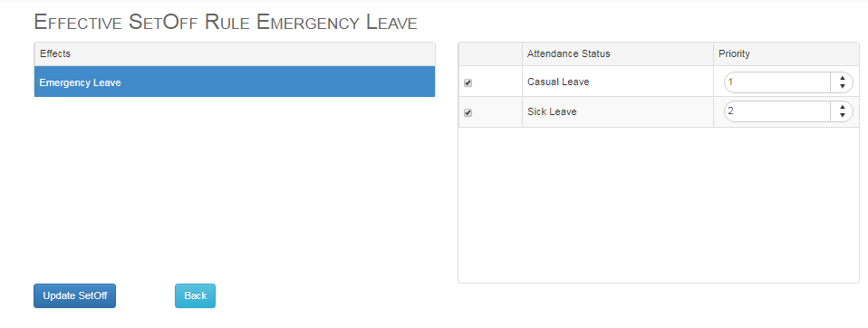Click the Update SetOff button
The height and width of the screenshot is (328, 868).
pos(74,296)
